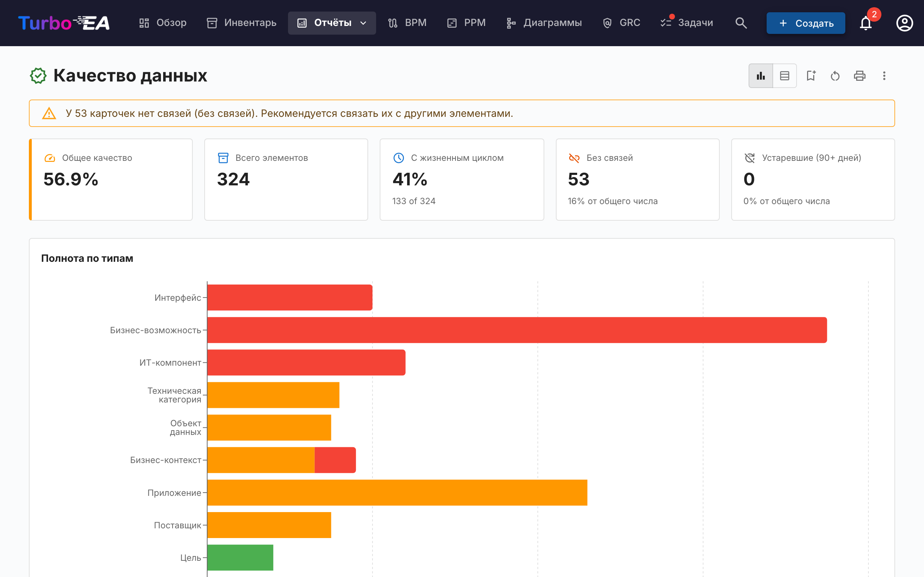Go to Инвентарь section
The image size is (924, 577).
241,23
